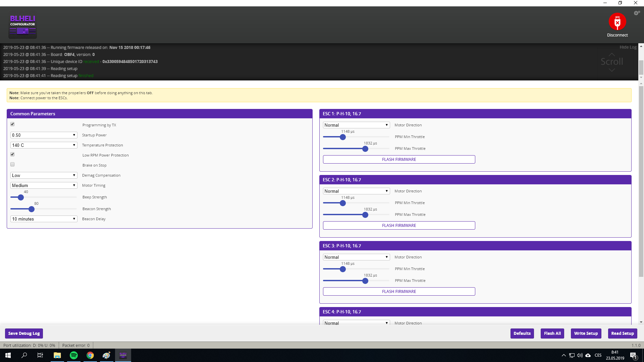Open ESC 1 Motor Direction dropdown
The height and width of the screenshot is (362, 644).
coord(356,125)
